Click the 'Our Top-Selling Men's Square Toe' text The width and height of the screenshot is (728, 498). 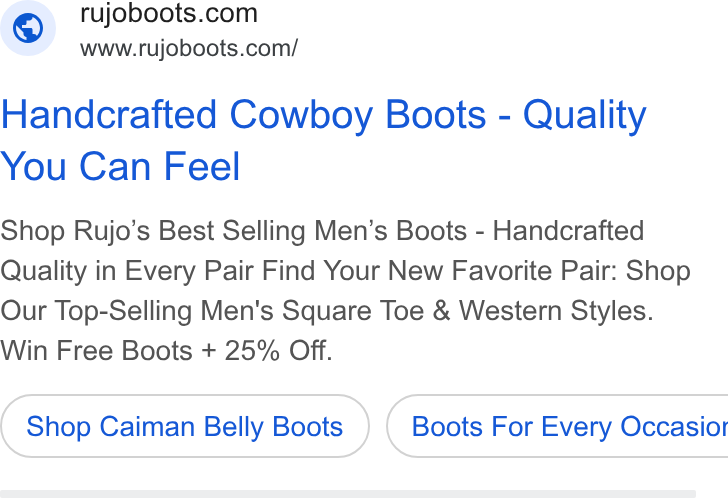pyautogui.click(x=212, y=310)
